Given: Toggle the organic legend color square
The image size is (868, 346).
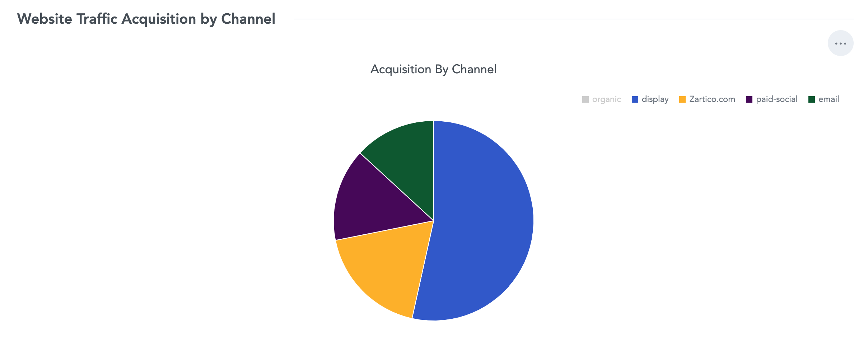Looking at the screenshot, I should pyautogui.click(x=585, y=99).
